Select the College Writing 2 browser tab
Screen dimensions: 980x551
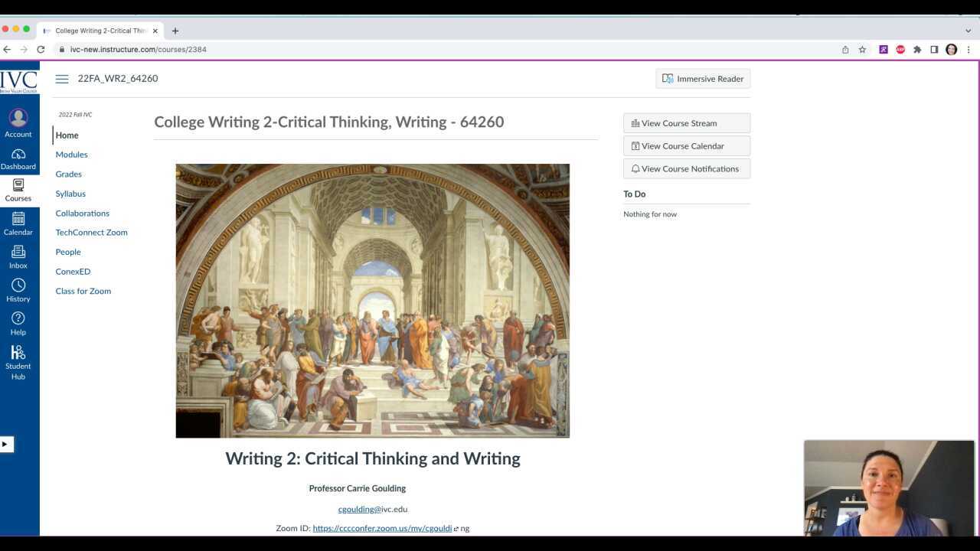click(x=100, y=31)
